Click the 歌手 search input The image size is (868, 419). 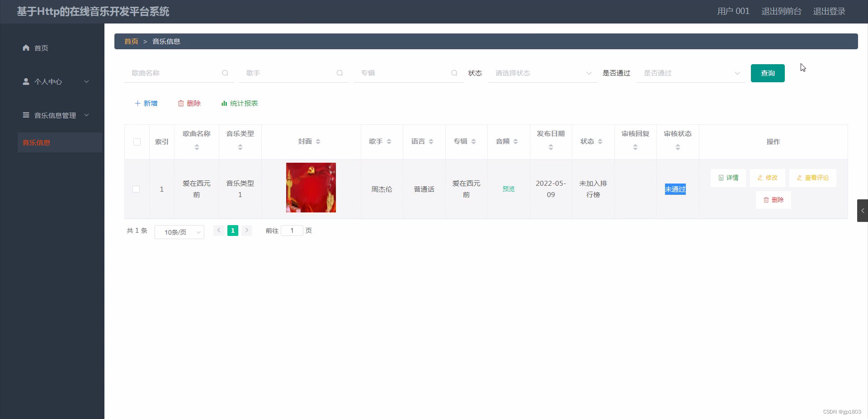[294, 73]
